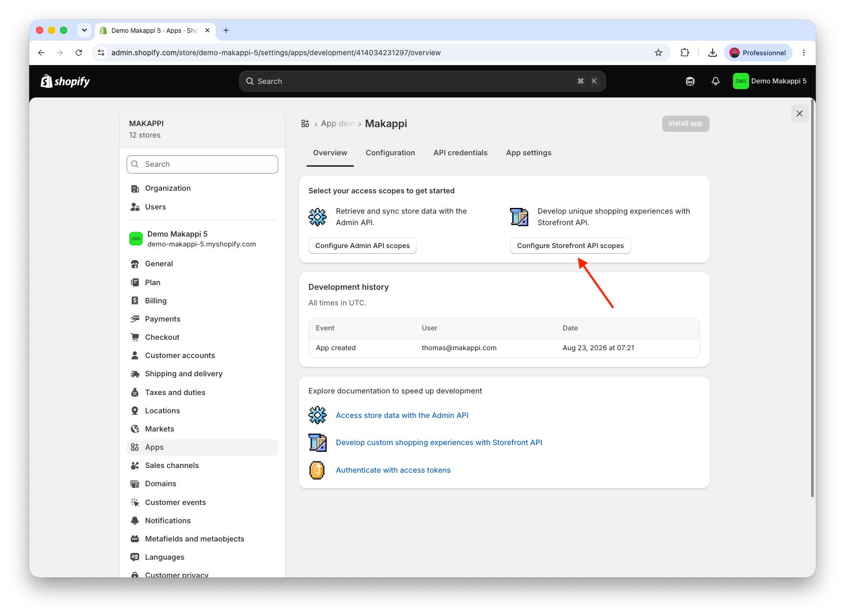Open Demo Makappi 5 store menu in header
Image resolution: width=845 pixels, height=616 pixels.
click(770, 81)
